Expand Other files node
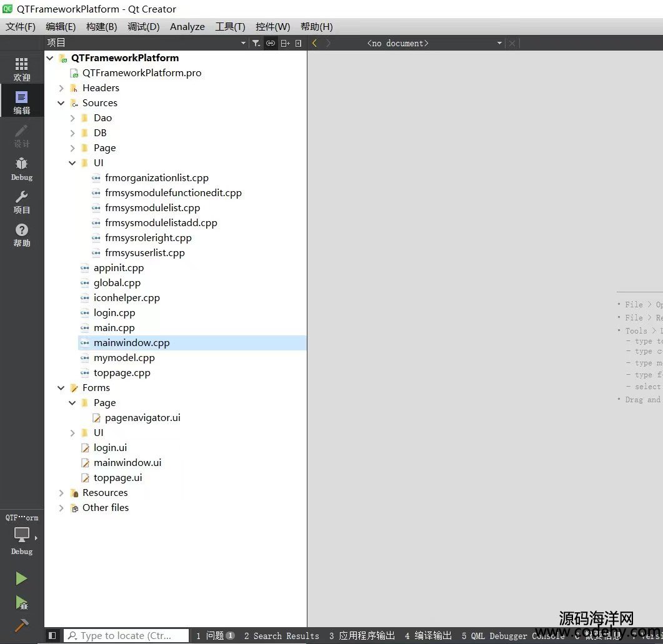Image resolution: width=663 pixels, height=644 pixels. pos(61,508)
